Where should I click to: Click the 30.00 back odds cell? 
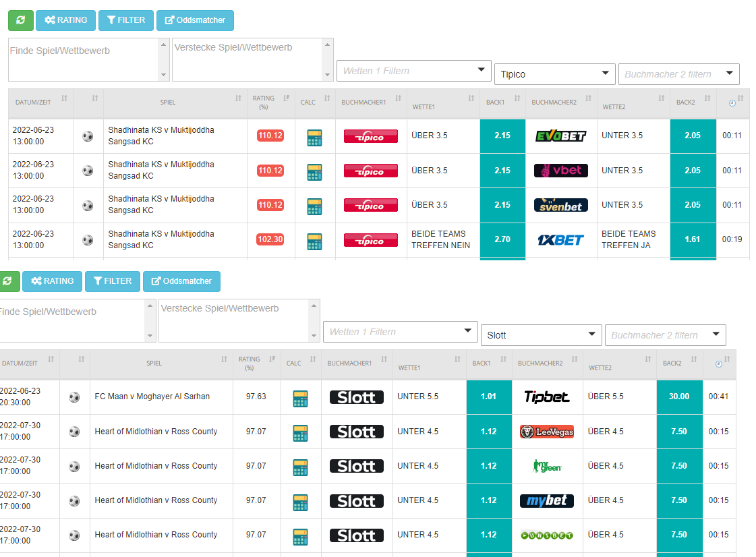point(679,397)
